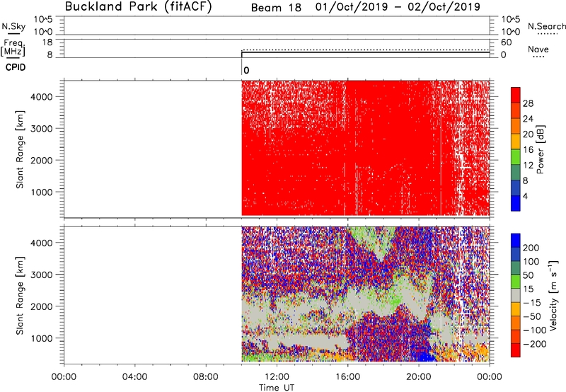Screen dimensions: 566x392
Task: Click the '4000' tick of the power panel
Action: click(42, 97)
